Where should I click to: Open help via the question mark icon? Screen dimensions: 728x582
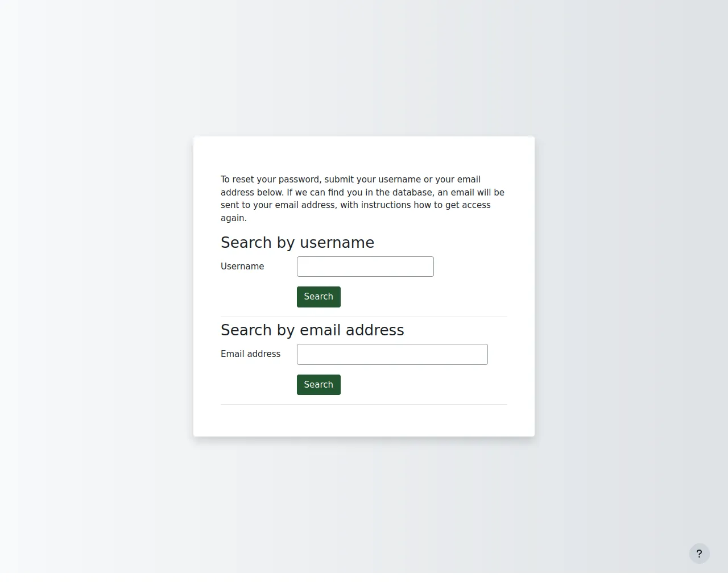[699, 554]
